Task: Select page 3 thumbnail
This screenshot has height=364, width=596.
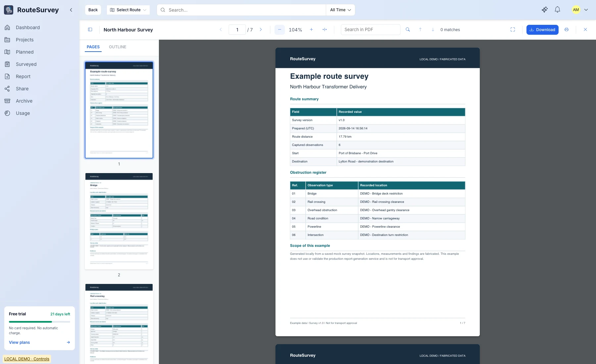Action: coord(119,324)
